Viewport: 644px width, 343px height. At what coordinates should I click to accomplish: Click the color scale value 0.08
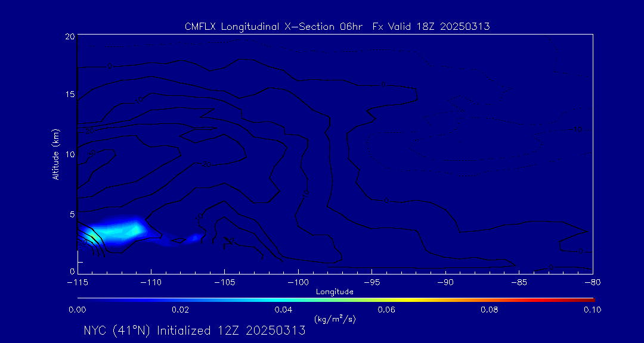pos(490,310)
